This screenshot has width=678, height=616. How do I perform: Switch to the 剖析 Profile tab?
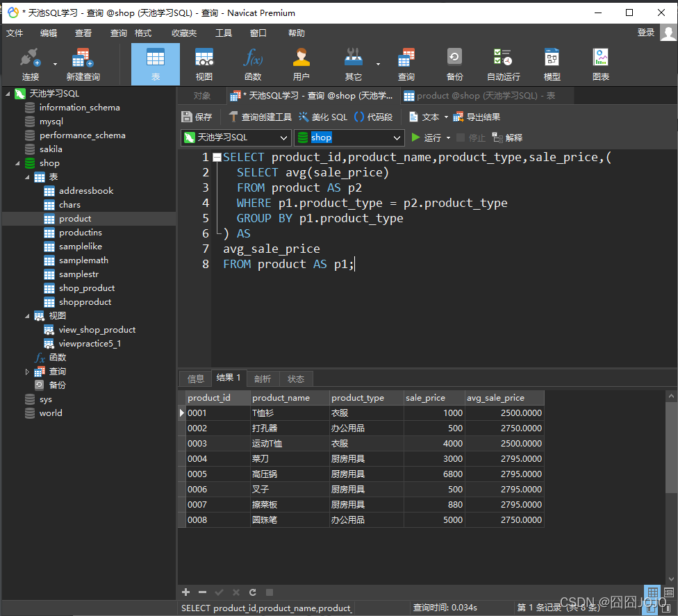click(263, 379)
